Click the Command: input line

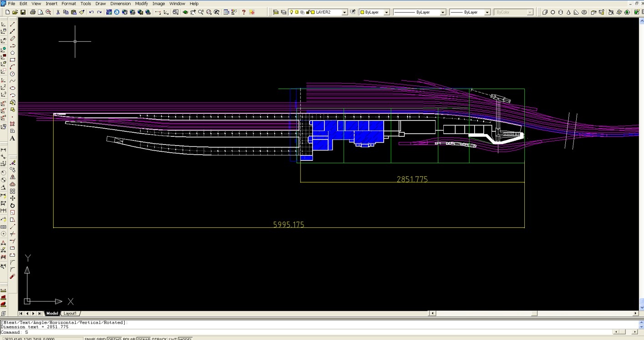tap(305, 332)
